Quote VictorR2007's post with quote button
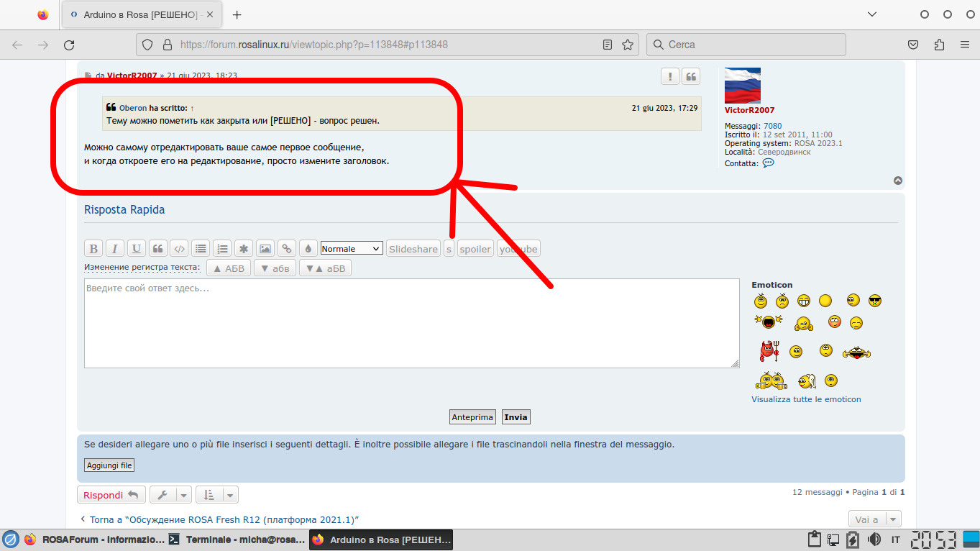This screenshot has height=551, width=980. [691, 76]
